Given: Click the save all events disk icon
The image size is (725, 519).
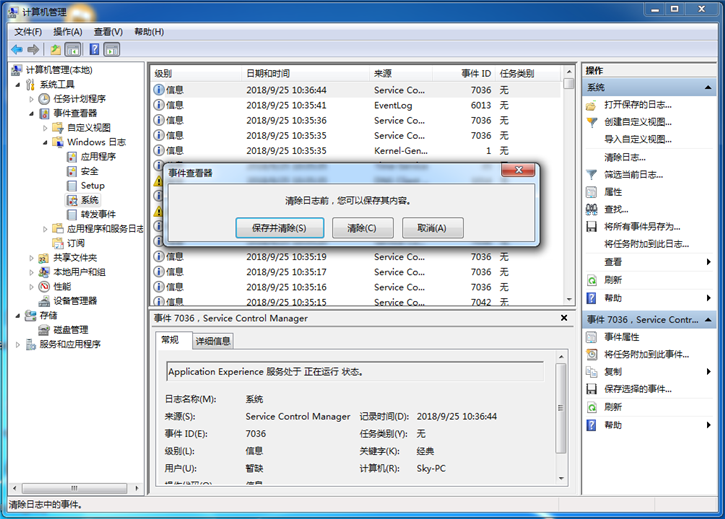Looking at the screenshot, I should tap(592, 227).
